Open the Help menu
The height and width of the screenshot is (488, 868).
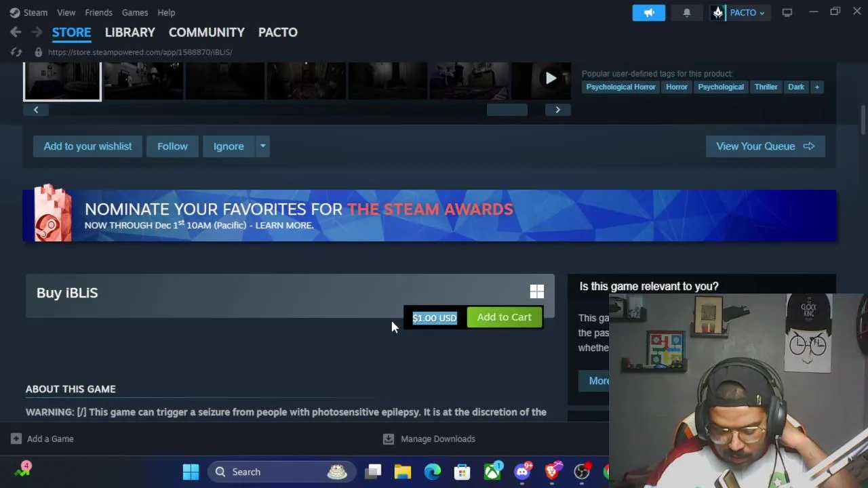[x=166, y=12]
